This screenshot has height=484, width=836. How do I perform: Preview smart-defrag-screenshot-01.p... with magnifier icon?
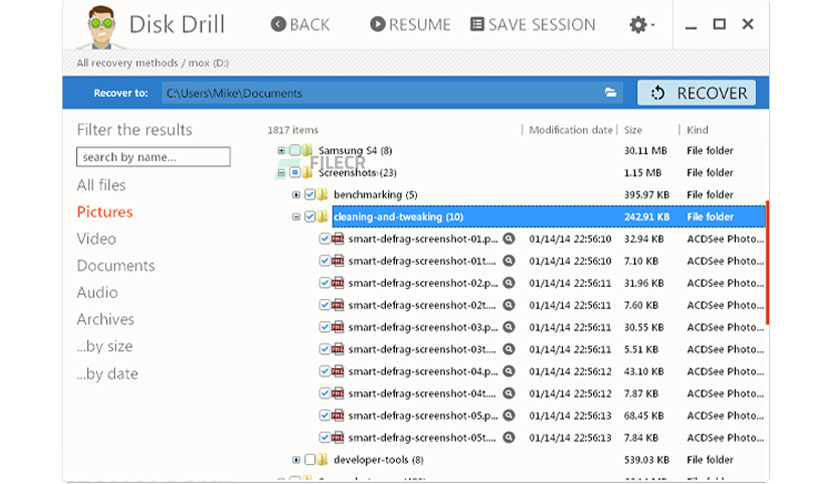tap(509, 239)
